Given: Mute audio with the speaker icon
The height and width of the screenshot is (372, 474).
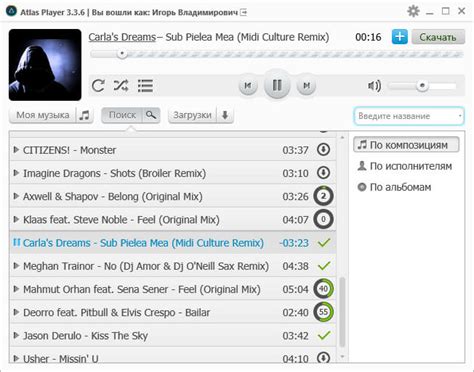Looking at the screenshot, I should [374, 86].
